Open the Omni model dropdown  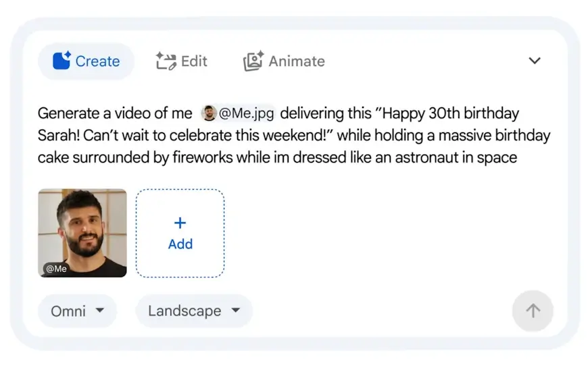tap(77, 310)
